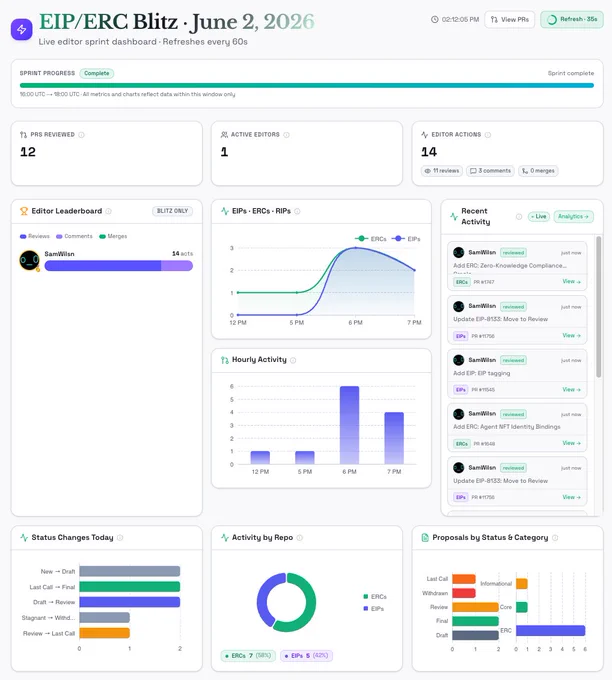
Task: Click the Editor Leaderboard info icon
Action: 108,211
